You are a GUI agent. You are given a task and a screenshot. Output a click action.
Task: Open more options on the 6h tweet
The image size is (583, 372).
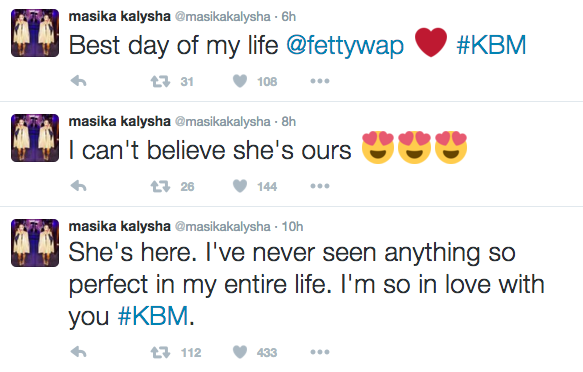(320, 81)
